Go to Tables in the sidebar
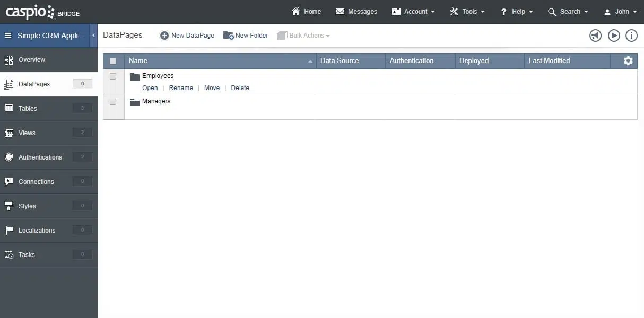The height and width of the screenshot is (318, 644). pos(28,109)
